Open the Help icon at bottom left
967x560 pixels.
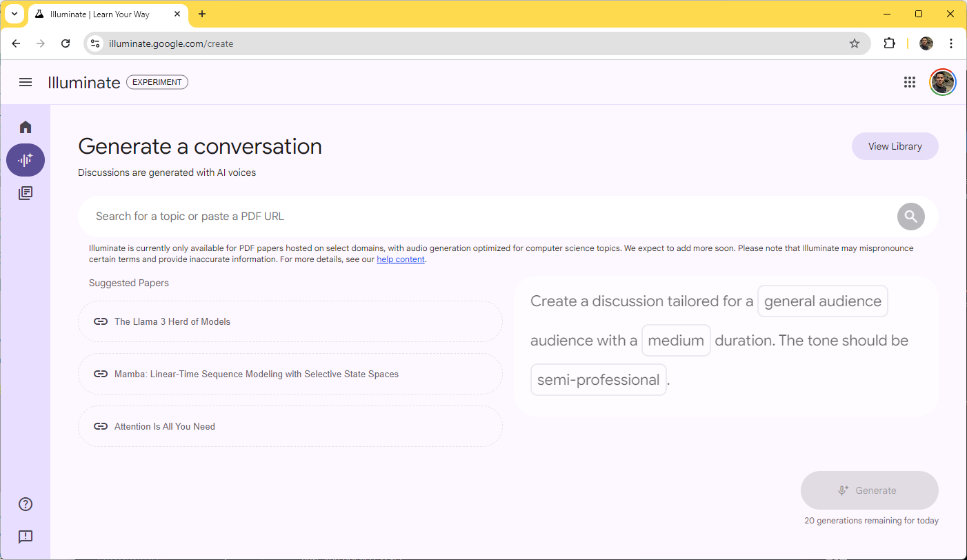(26, 504)
